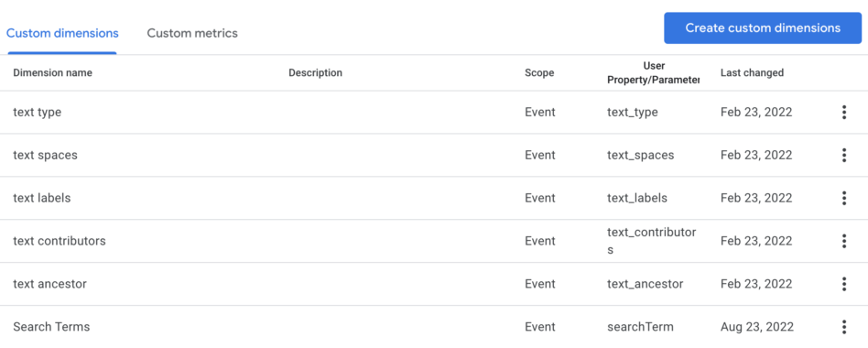Image resolution: width=868 pixels, height=348 pixels.
Task: Click the Dimension name column header
Action: 52,72
